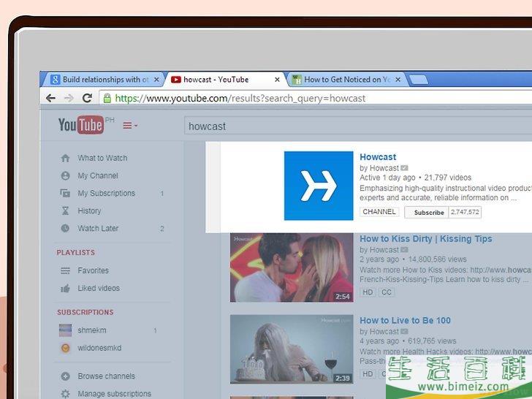The width and height of the screenshot is (532, 399).
Task: Click the hourglass History icon
Action: 65,211
